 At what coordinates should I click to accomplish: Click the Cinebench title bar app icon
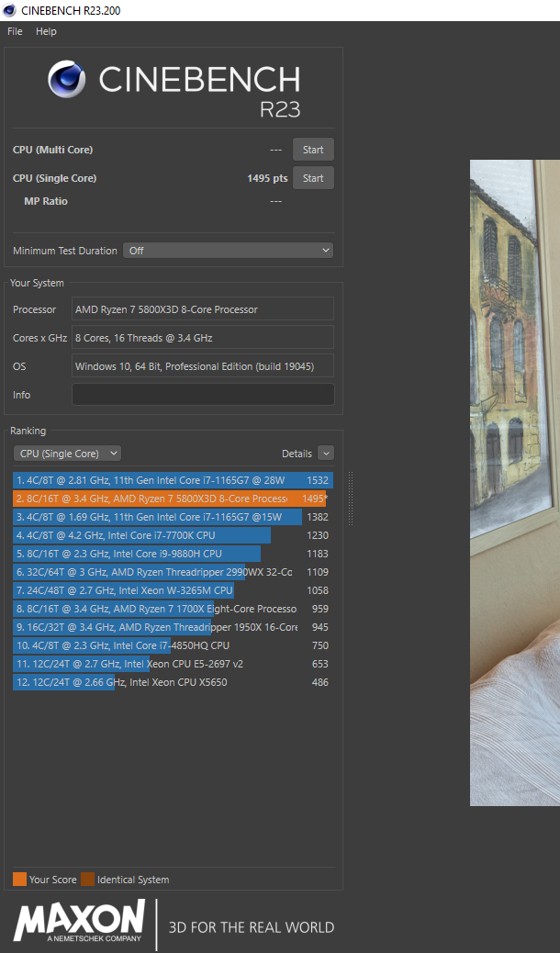[x=10, y=10]
